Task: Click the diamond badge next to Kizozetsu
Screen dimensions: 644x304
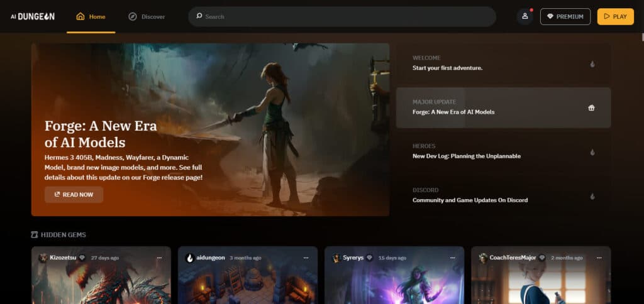Action: pyautogui.click(x=82, y=258)
